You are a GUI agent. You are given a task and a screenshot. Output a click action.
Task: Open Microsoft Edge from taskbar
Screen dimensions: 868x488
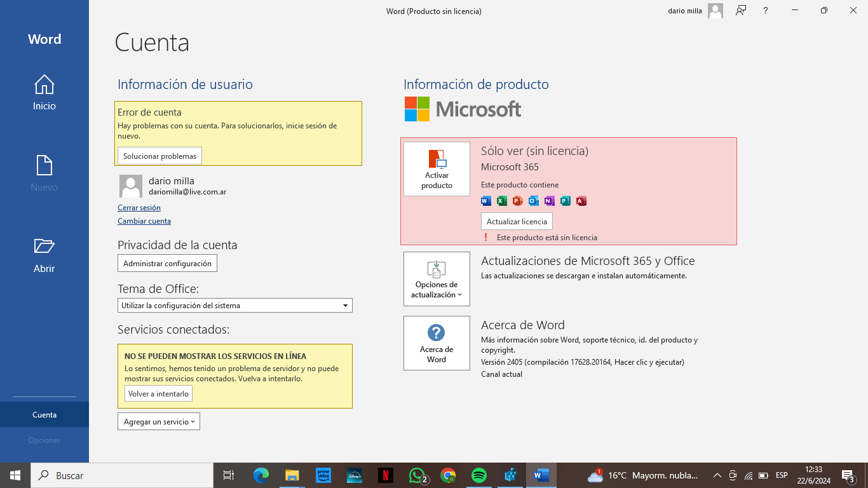click(261, 475)
